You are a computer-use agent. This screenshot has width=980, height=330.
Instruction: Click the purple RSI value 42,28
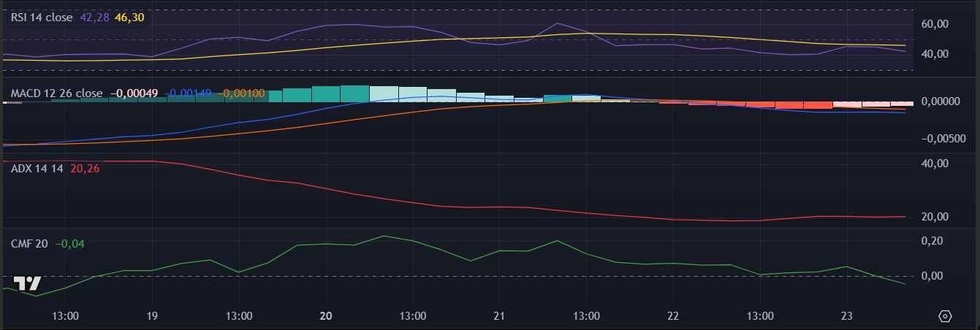(94, 18)
